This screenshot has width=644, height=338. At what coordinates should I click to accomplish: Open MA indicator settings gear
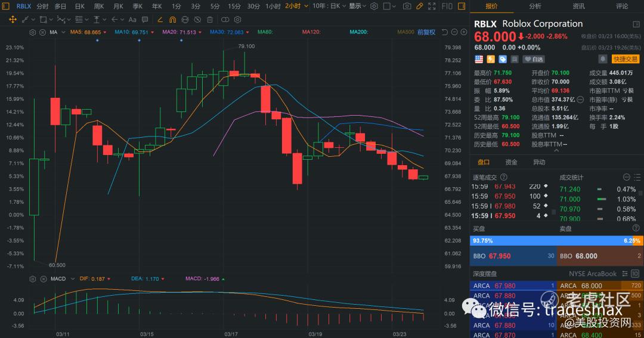click(x=33, y=32)
